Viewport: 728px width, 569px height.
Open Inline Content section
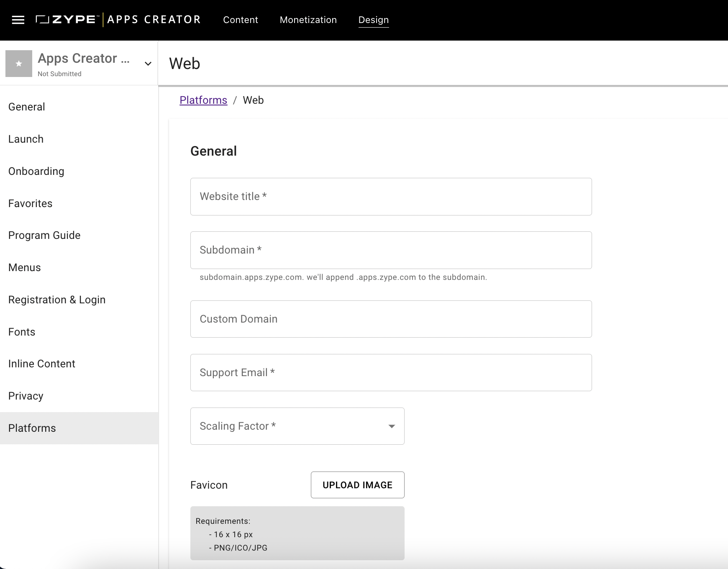79,364
